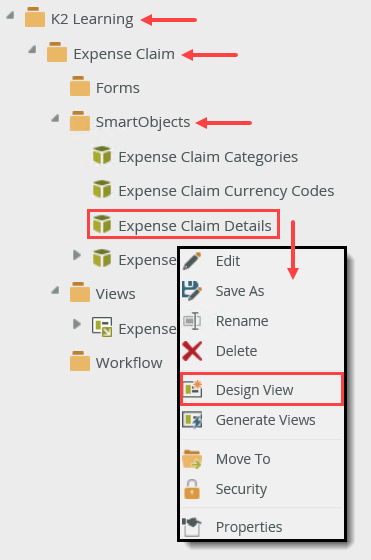The width and height of the screenshot is (371, 560).
Task: Collapse the Views tree node
Action: 55,290
